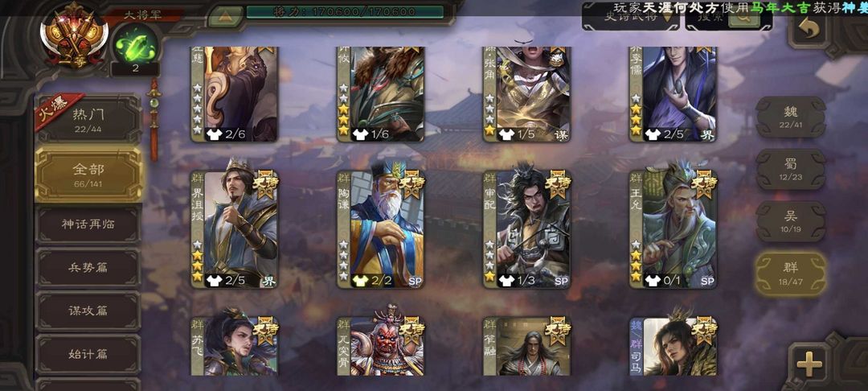The width and height of the screenshot is (868, 391).
Task: Toggle the 群 faction filter
Action: 791,274
